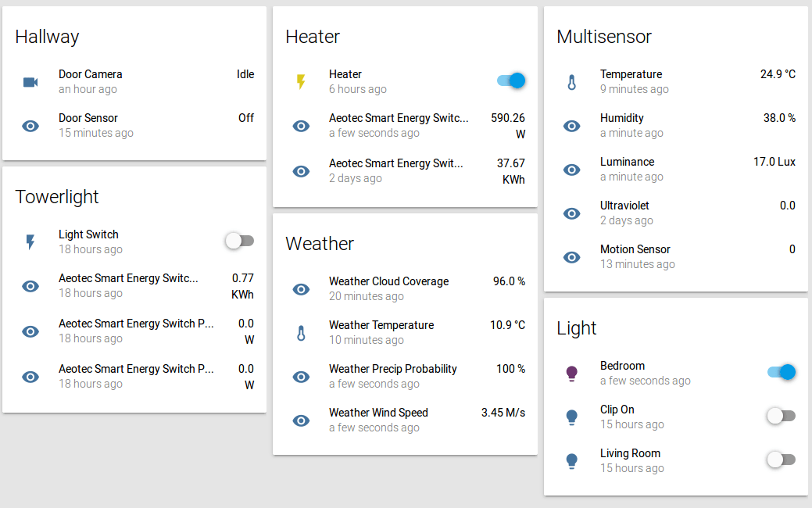
Task: Click the Weather Precip Probability entity name
Action: [x=393, y=368]
